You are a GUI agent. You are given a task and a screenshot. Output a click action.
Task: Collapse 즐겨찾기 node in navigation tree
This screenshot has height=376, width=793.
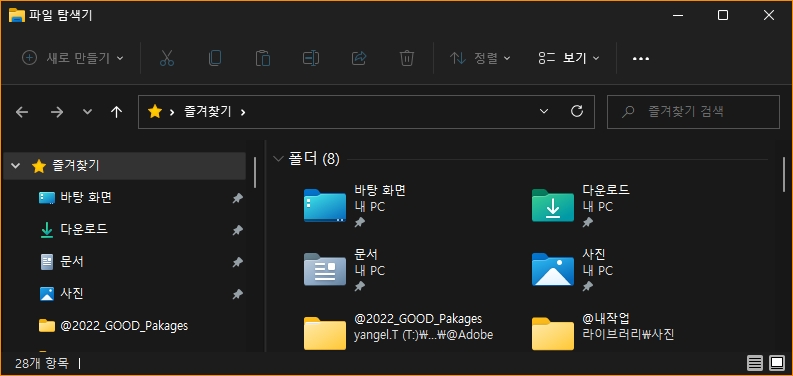(16, 165)
